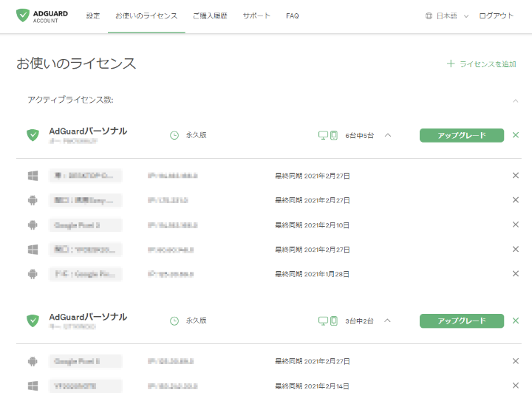Click the devices icon beside 3台中2台
532x401 pixels.
[x=328, y=321]
